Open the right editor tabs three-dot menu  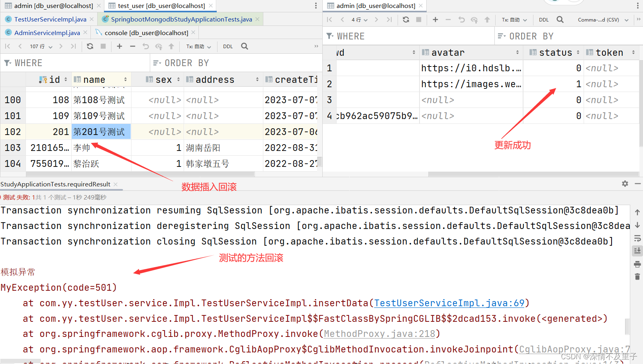638,6
